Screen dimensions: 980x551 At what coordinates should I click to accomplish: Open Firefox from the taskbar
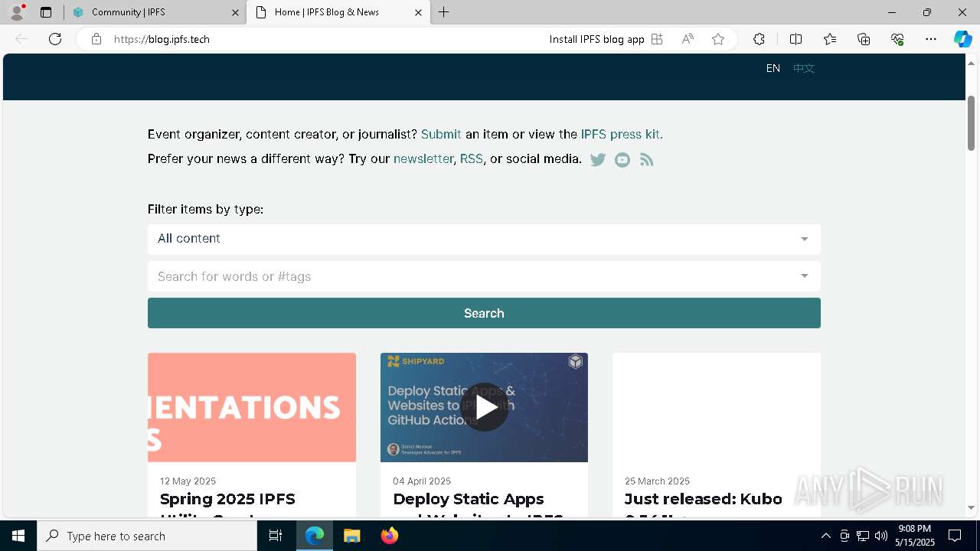(389, 536)
